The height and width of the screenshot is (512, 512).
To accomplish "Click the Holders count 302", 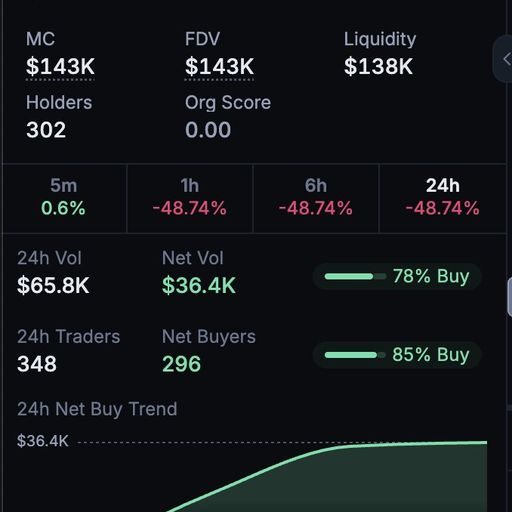I will click(x=46, y=130).
